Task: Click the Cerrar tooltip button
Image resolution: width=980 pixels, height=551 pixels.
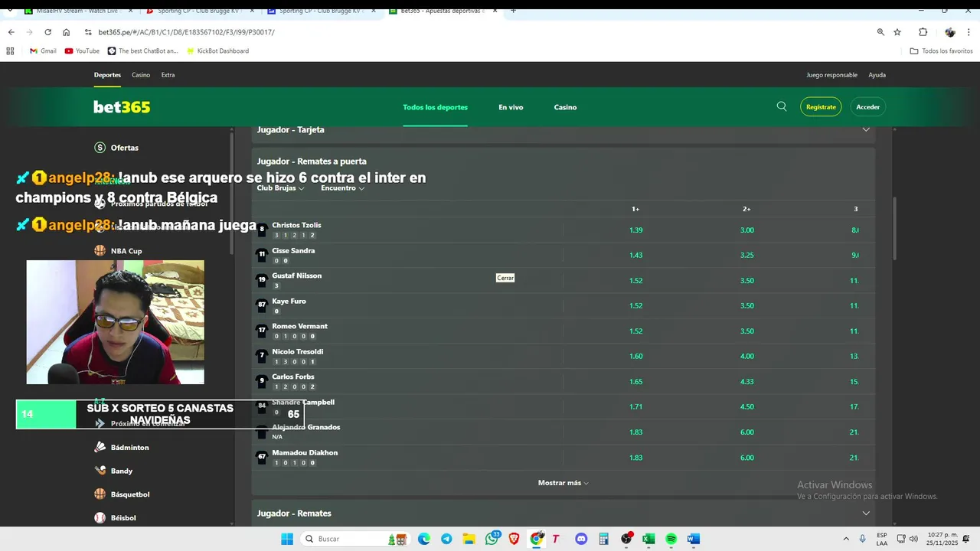Action: click(x=505, y=278)
